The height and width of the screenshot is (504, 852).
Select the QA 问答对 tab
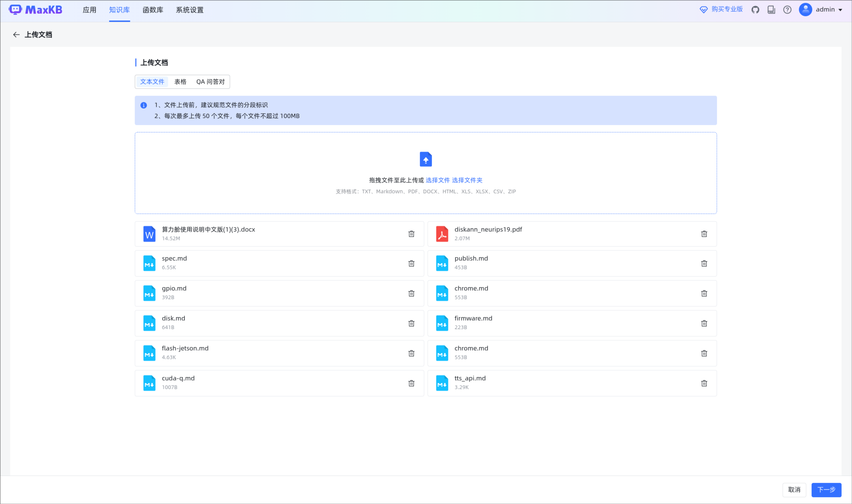click(x=210, y=82)
